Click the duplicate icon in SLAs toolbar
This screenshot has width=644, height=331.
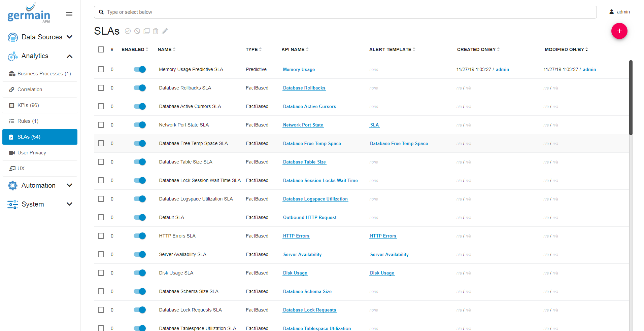tap(146, 31)
